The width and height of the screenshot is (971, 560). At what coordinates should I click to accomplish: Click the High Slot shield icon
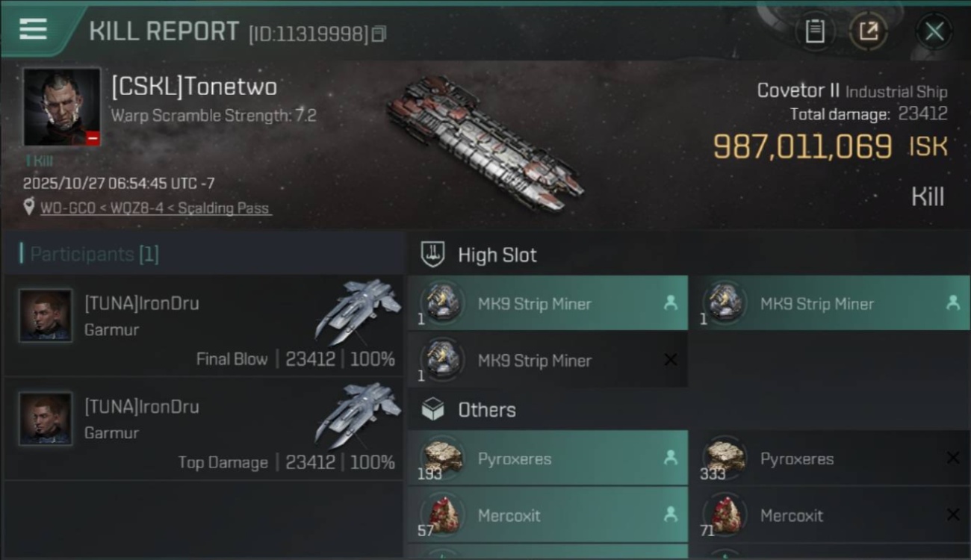point(433,255)
